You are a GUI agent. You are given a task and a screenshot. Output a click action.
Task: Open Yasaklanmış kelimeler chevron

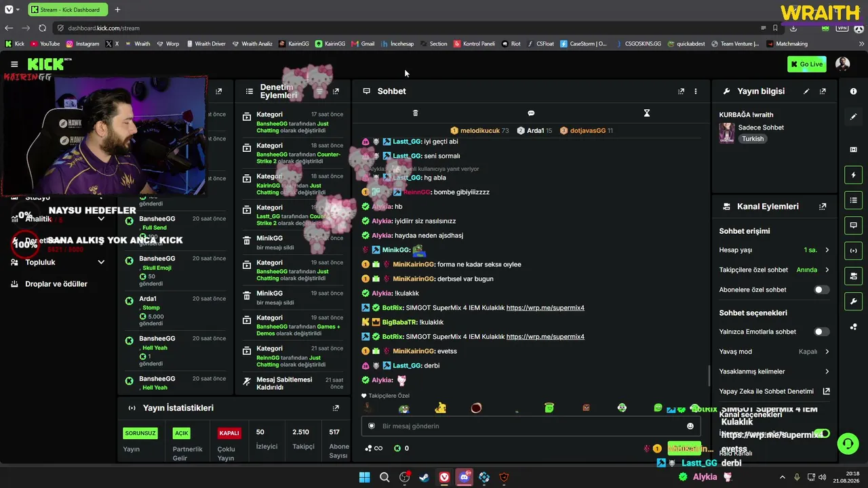[x=827, y=371]
